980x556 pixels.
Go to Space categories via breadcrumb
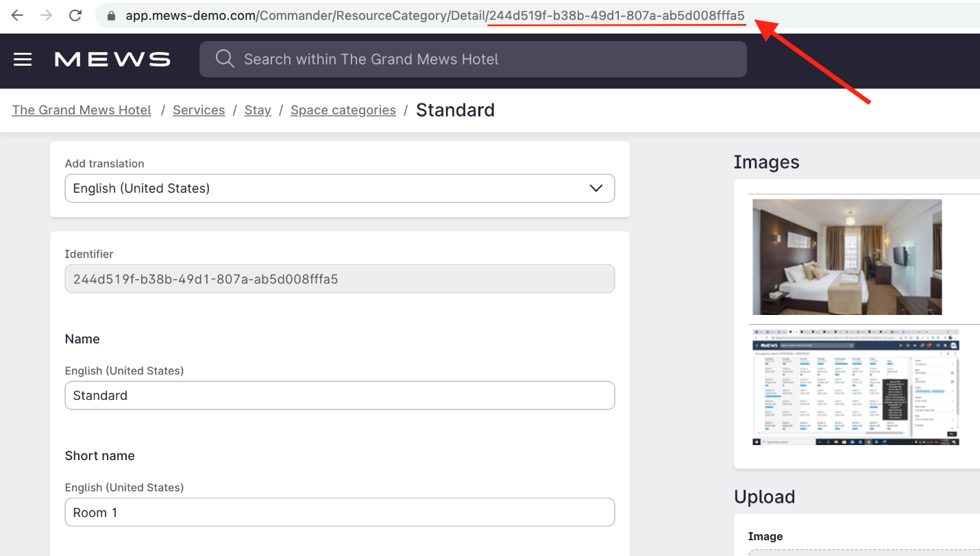(343, 110)
